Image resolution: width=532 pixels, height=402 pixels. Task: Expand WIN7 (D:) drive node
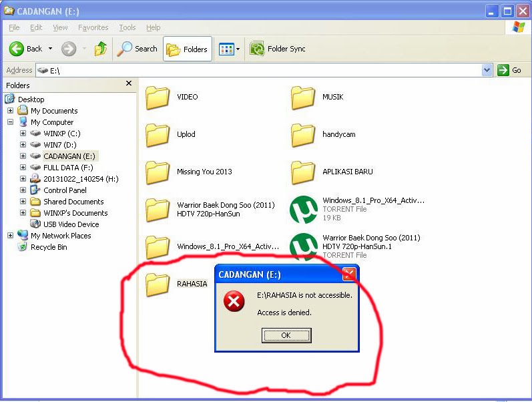[23, 145]
